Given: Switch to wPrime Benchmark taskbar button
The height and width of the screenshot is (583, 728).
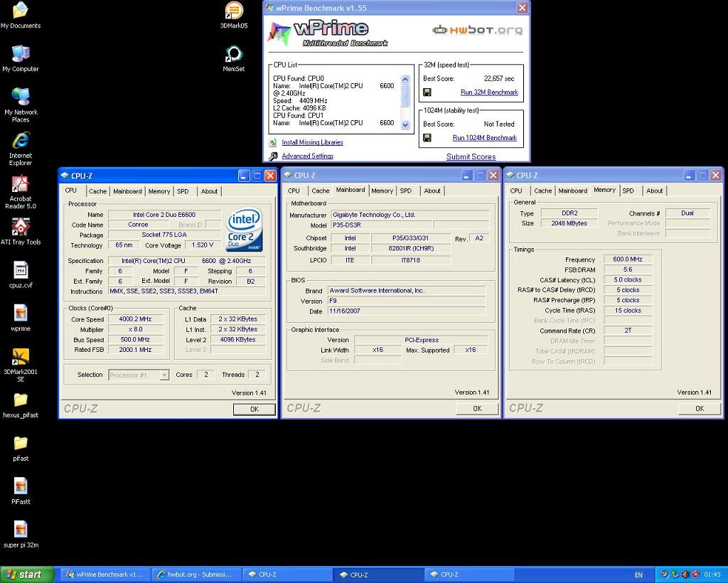Looking at the screenshot, I should tap(105, 574).
